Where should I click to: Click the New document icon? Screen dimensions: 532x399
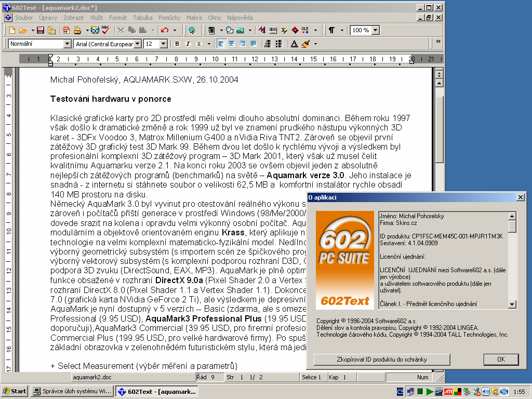pyautogui.click(x=12, y=30)
